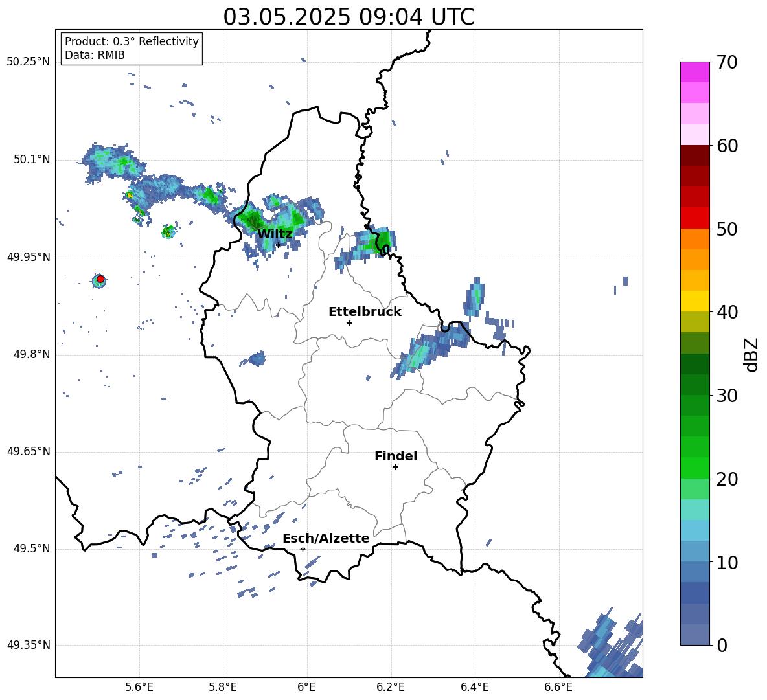Viewport: 767px width, 700px height.
Task: Click the 49.8°N latitude label
Action: point(32,354)
